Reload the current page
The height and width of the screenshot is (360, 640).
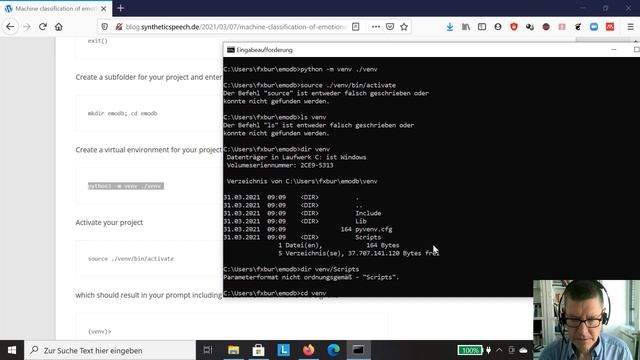[43, 27]
